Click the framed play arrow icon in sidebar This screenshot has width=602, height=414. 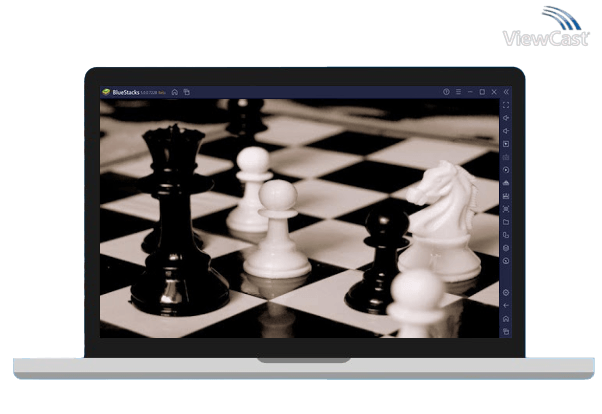tap(506, 144)
